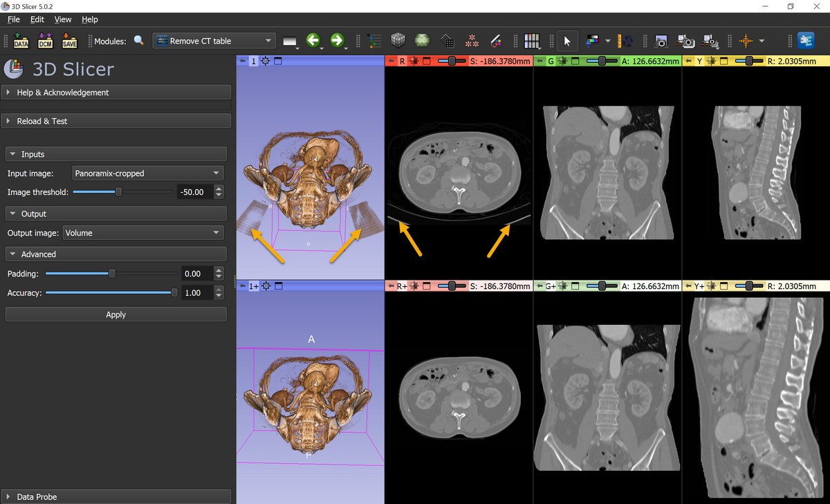Click the screenshot capture camera icon
Viewport: 830px width, 504px height.
point(661,41)
